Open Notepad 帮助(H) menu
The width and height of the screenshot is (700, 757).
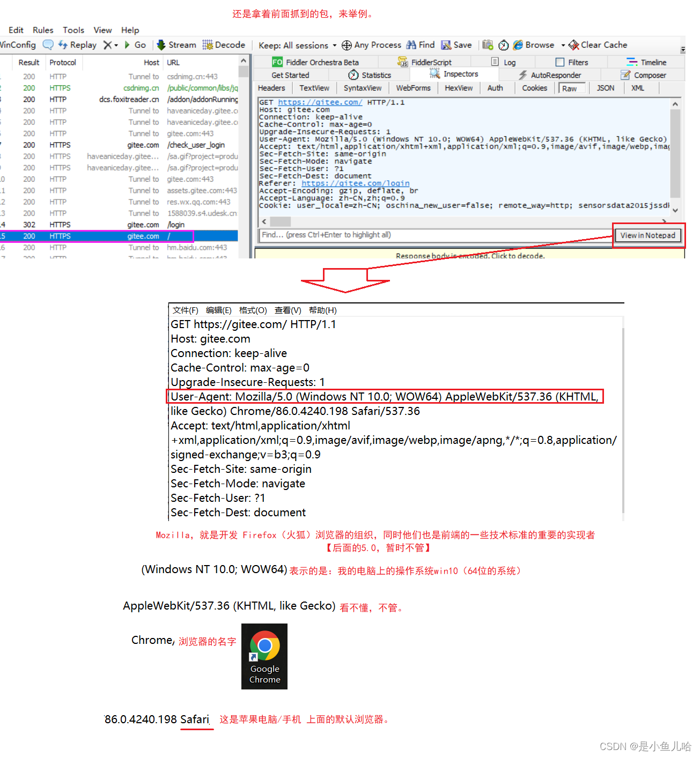pyautogui.click(x=323, y=310)
